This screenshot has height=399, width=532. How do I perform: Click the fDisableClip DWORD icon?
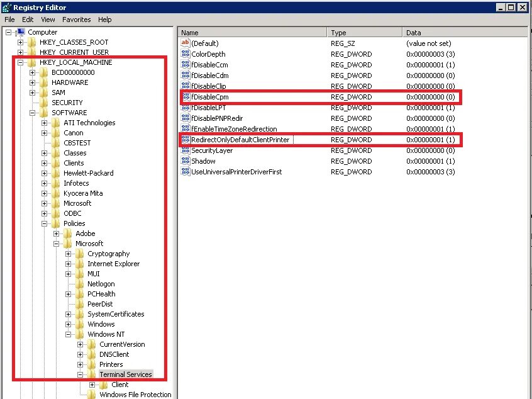coord(186,86)
